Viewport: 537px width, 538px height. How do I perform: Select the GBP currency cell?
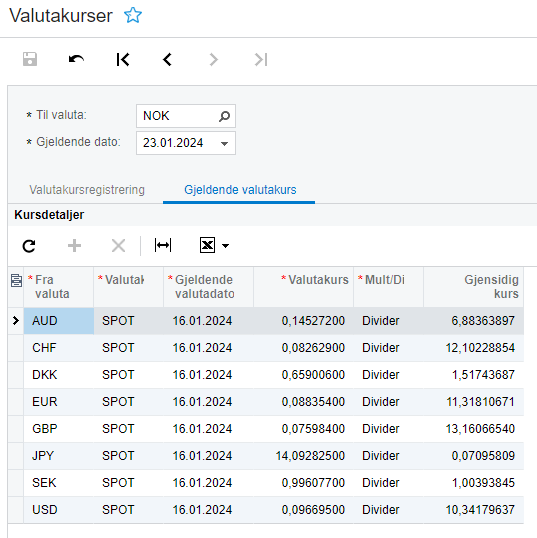pos(59,429)
